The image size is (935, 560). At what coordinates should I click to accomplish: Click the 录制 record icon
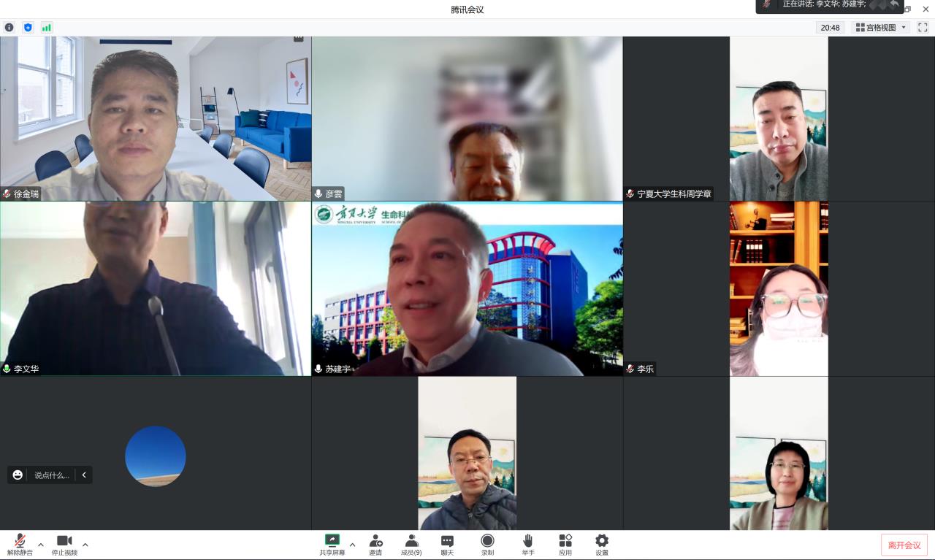click(x=487, y=545)
